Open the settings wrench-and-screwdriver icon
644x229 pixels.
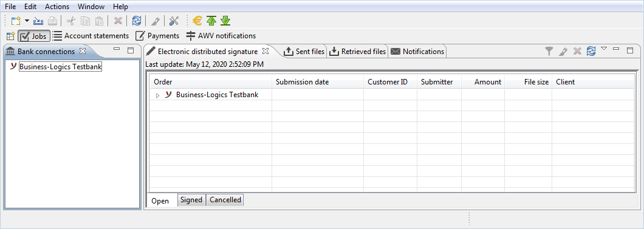[x=174, y=21]
